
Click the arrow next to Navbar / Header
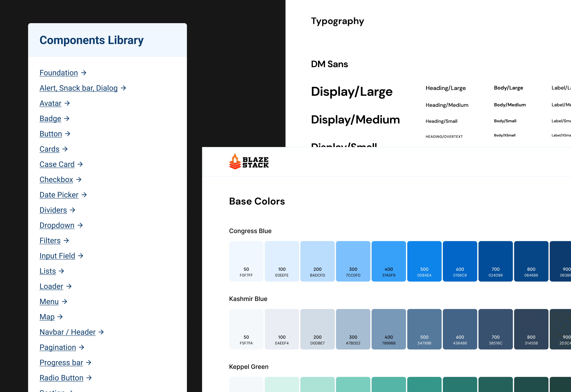(x=101, y=332)
